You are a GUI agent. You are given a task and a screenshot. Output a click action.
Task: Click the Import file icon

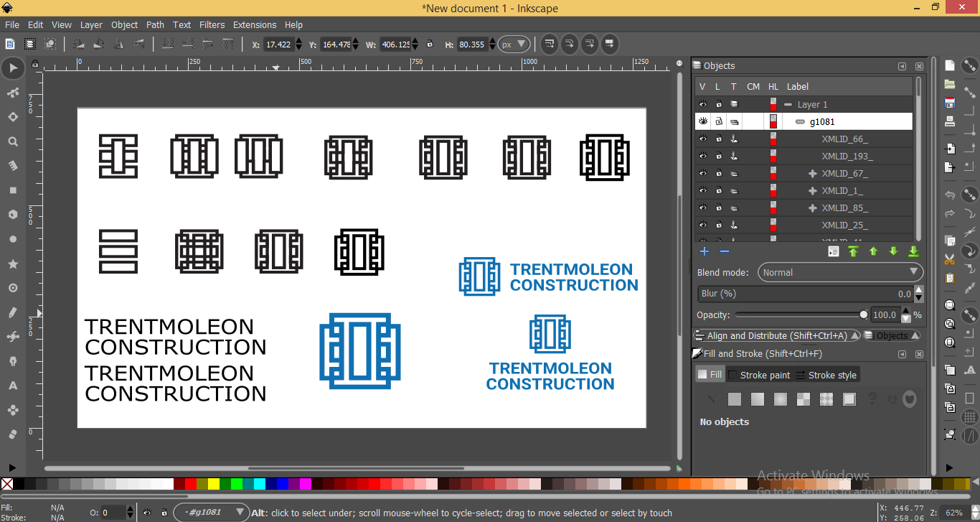[950, 149]
